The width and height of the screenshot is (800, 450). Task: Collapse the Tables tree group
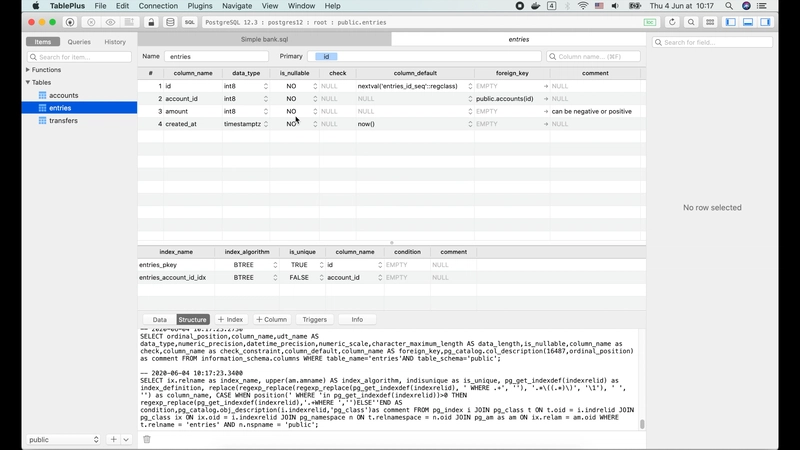pos(28,82)
